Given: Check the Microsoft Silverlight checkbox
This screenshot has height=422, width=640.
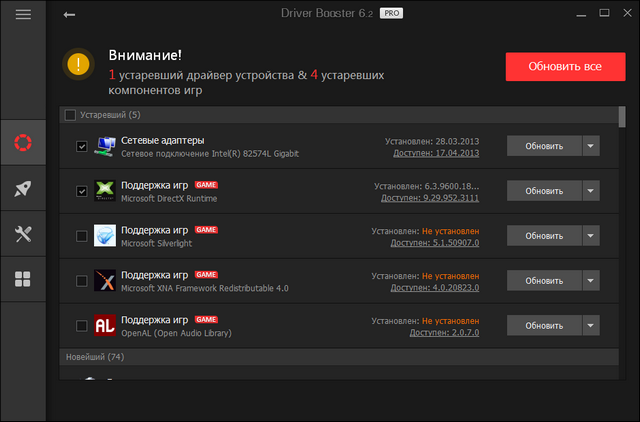Looking at the screenshot, I should tap(82, 236).
